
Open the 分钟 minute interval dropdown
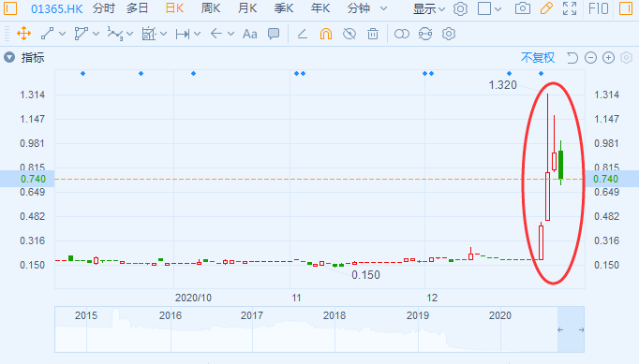366,8
